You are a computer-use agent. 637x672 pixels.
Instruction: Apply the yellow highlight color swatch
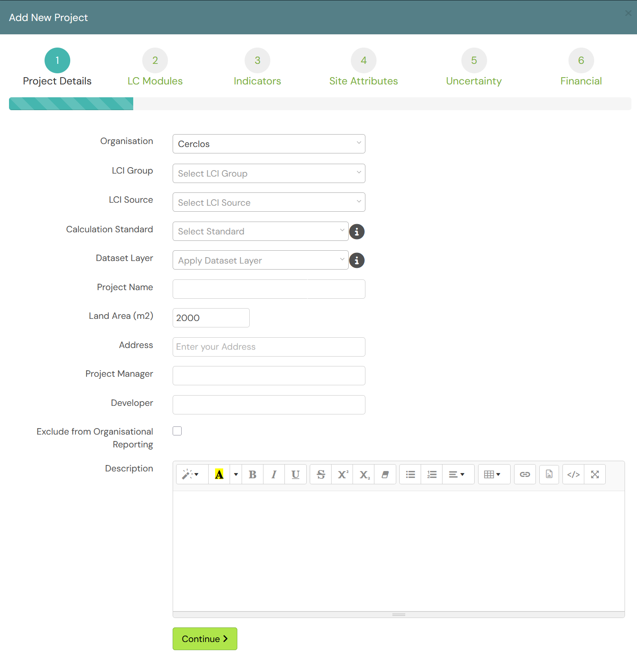219,474
